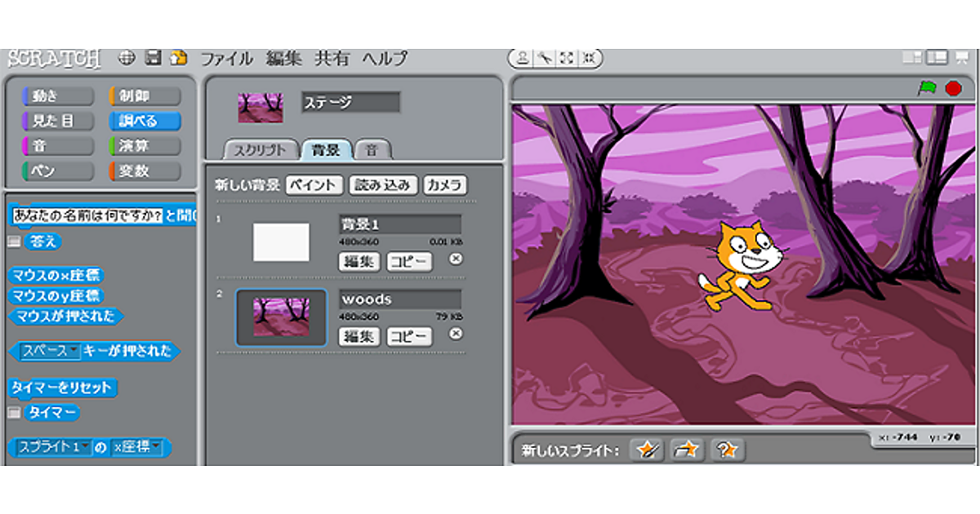This screenshot has height=514, width=980.
Task: Click コピー for woods background
Action: [x=409, y=336]
